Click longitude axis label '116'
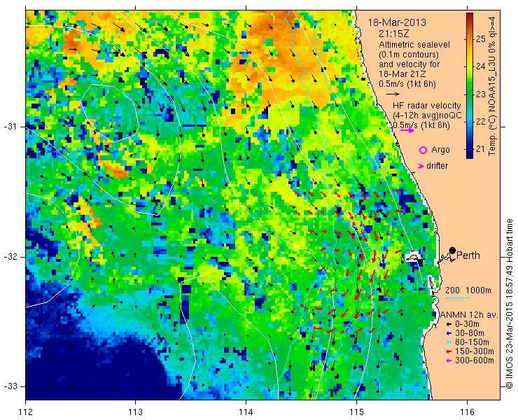 [x=467, y=412]
